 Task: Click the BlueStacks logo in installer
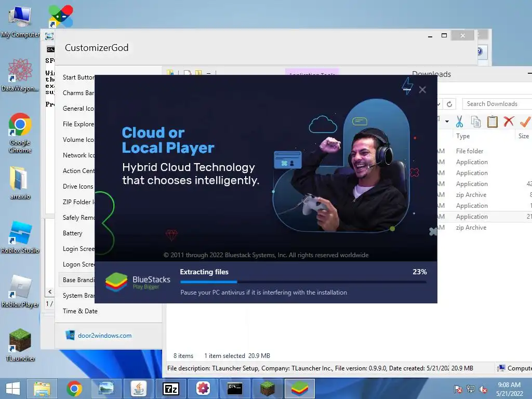coord(116,282)
